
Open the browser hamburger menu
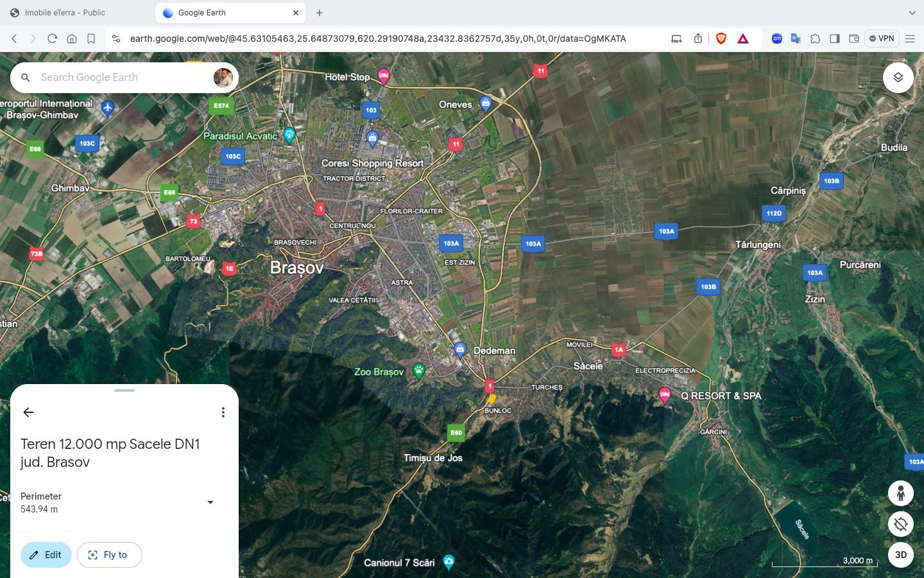click(909, 39)
